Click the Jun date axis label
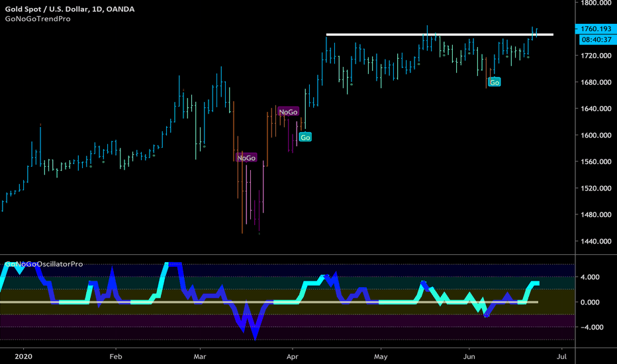The width and height of the screenshot is (617, 364). [469, 357]
